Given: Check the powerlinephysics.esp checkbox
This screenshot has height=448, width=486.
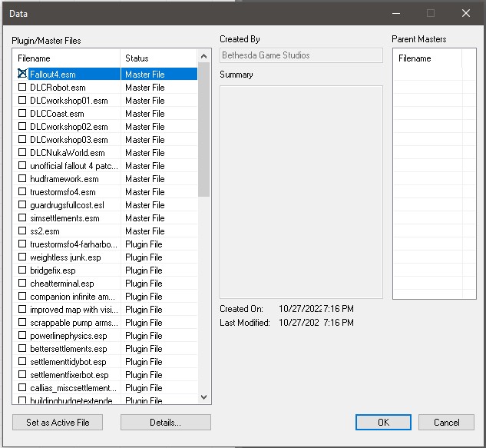Looking at the screenshot, I should (x=22, y=335).
